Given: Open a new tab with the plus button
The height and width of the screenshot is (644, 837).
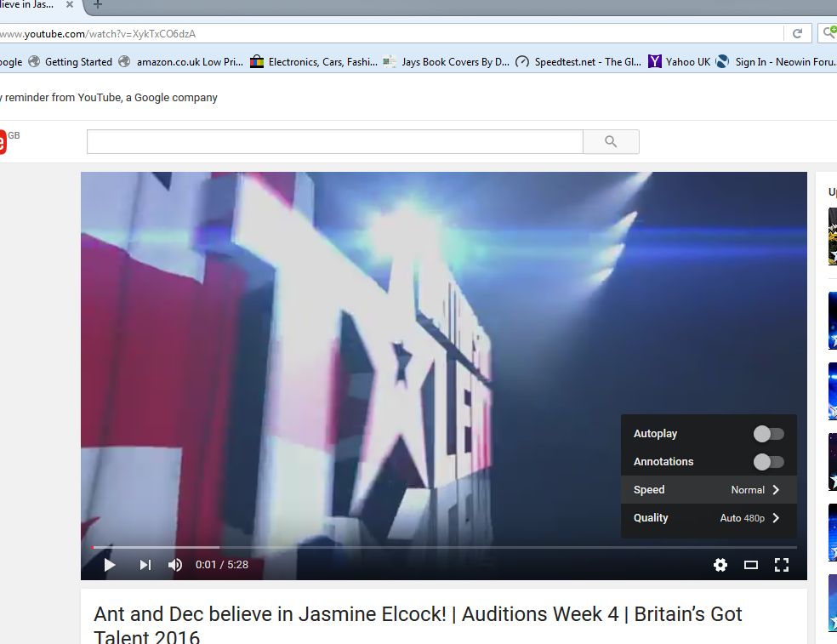Looking at the screenshot, I should [x=97, y=5].
